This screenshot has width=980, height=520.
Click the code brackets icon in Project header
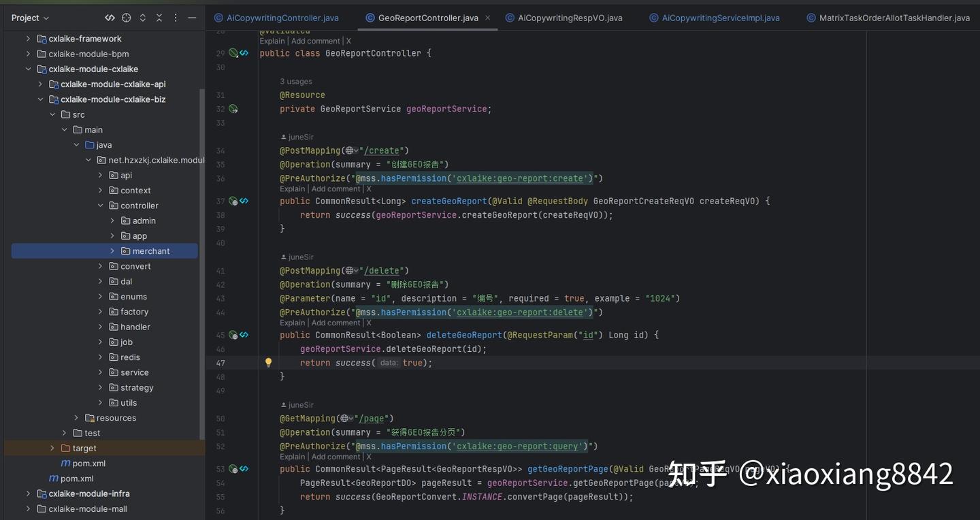[110, 18]
